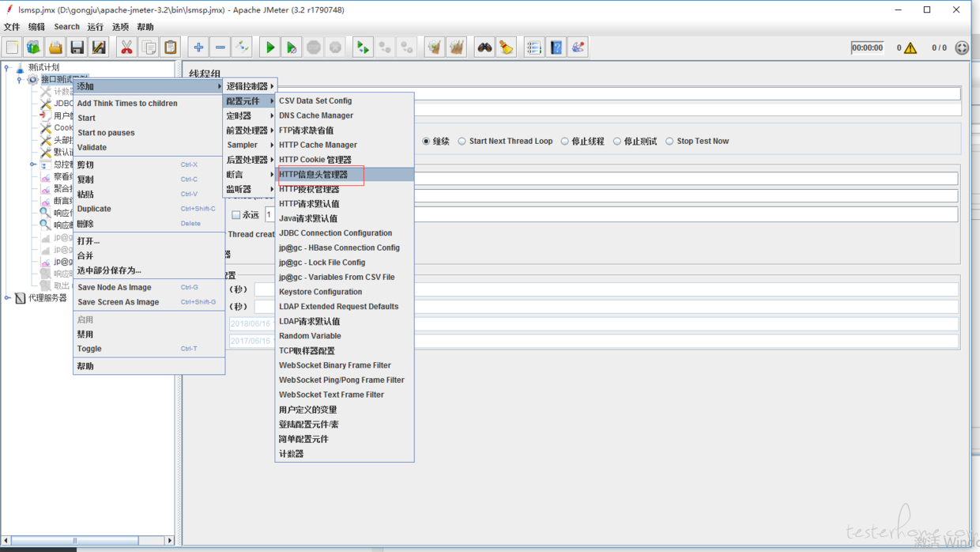Click the Copy toolbar icon
The height and width of the screenshot is (552, 980).
[x=149, y=47]
